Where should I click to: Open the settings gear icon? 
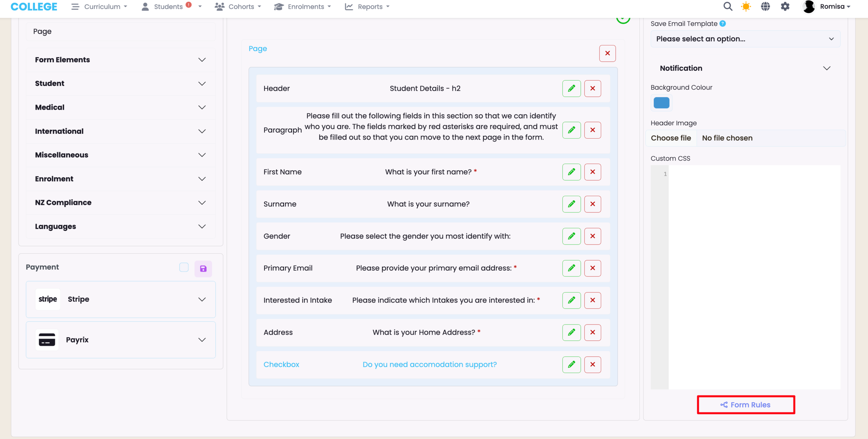point(785,6)
